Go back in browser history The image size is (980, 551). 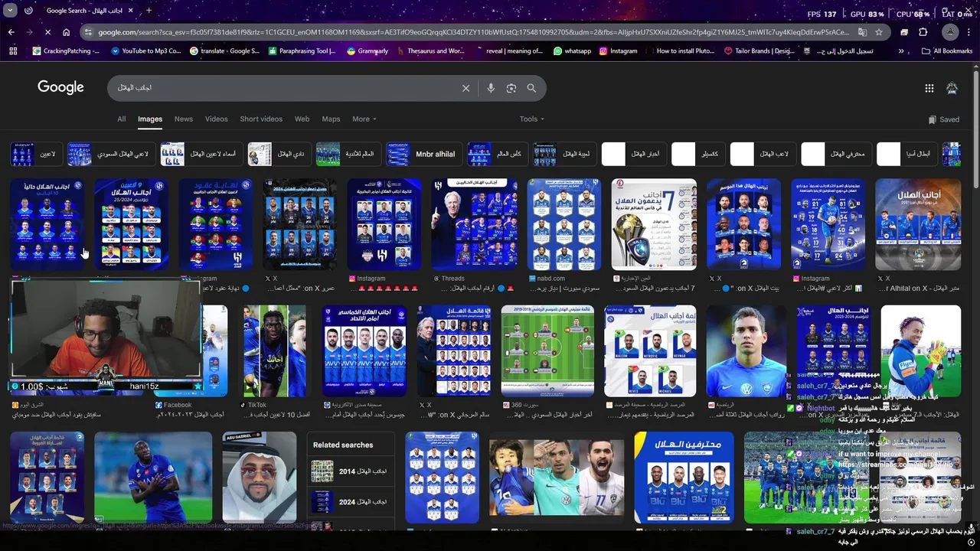tap(11, 32)
